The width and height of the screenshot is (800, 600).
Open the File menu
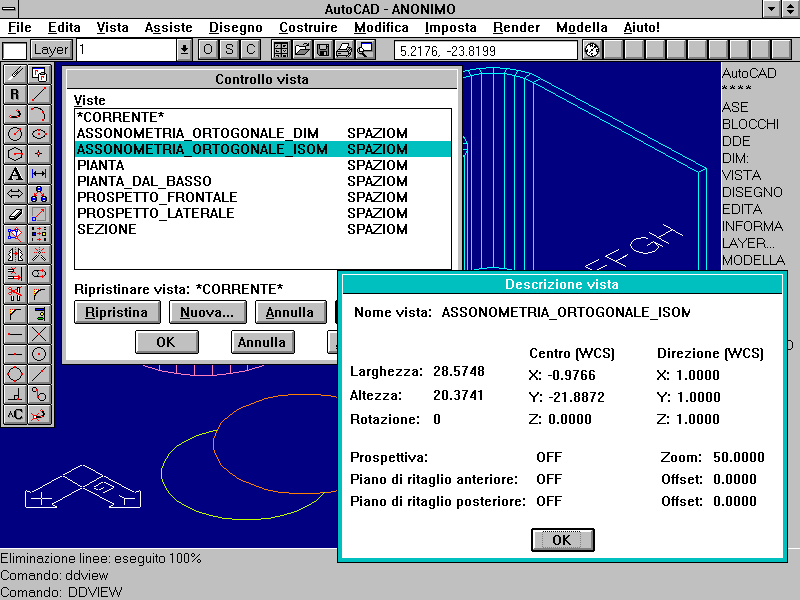[x=20, y=28]
